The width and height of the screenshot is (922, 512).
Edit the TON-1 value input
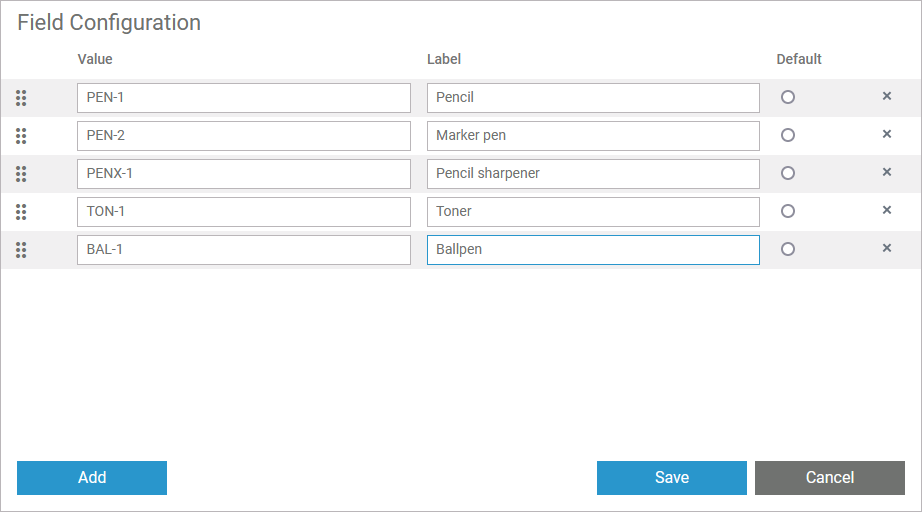pos(243,212)
